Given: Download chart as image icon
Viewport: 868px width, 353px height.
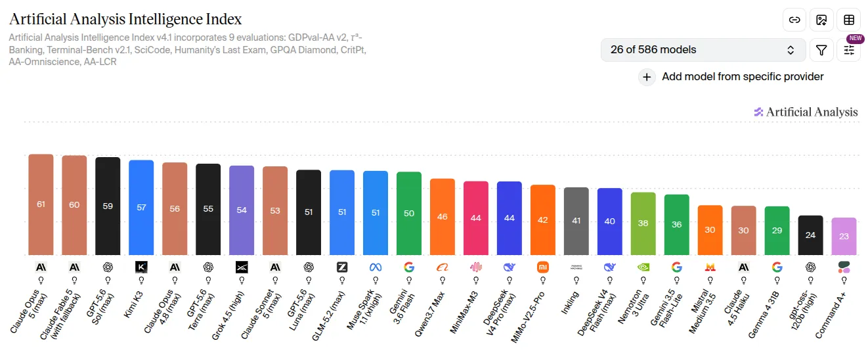Looking at the screenshot, I should 821,20.
